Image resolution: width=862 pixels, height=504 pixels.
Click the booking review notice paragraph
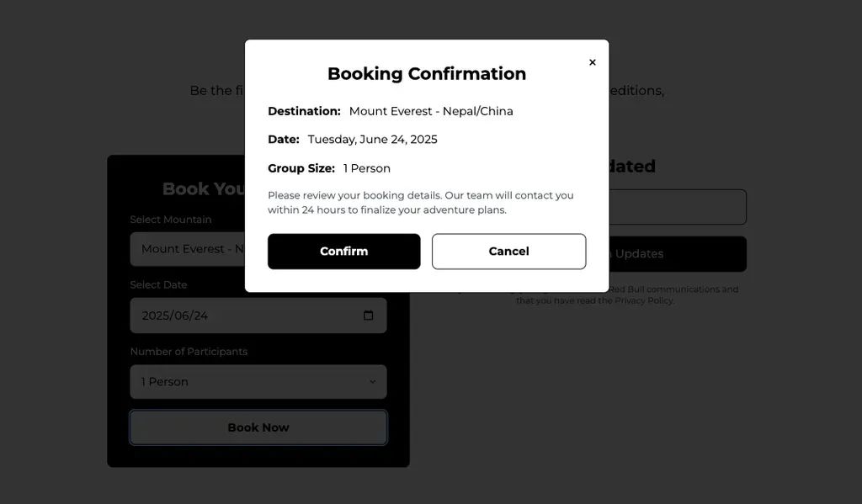[x=420, y=202]
